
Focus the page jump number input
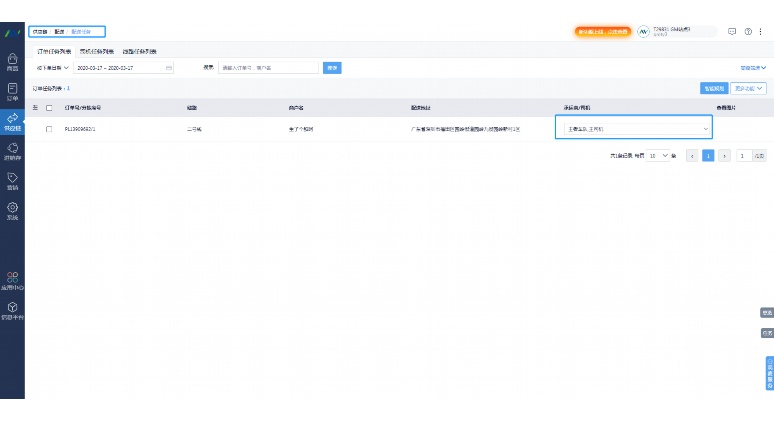point(744,155)
